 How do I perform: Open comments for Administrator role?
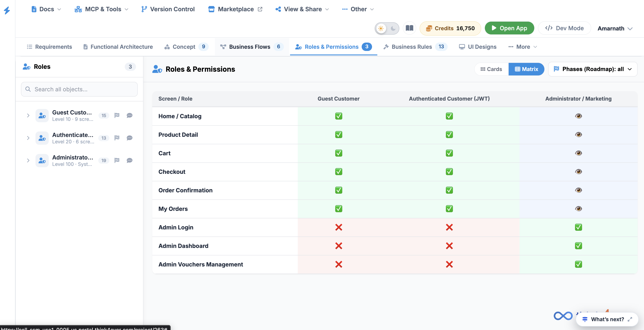130,160
